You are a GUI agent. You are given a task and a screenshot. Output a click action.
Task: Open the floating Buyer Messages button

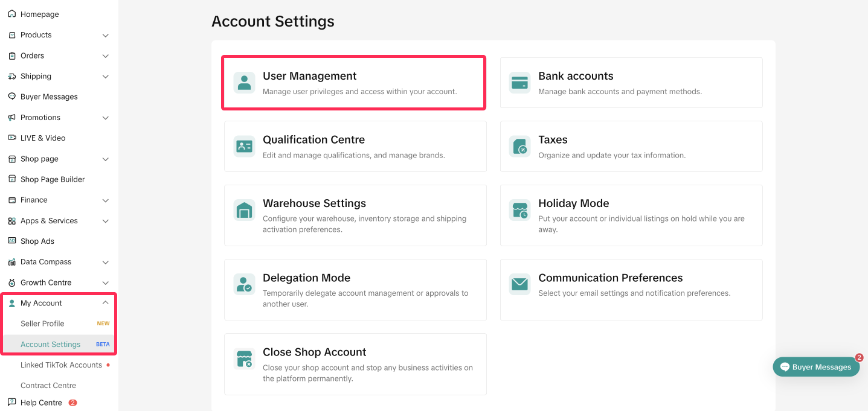(x=815, y=367)
